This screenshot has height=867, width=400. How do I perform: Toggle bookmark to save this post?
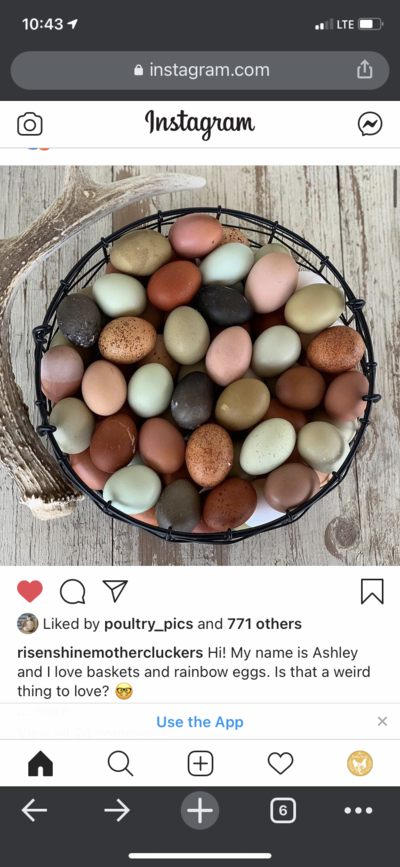372,591
